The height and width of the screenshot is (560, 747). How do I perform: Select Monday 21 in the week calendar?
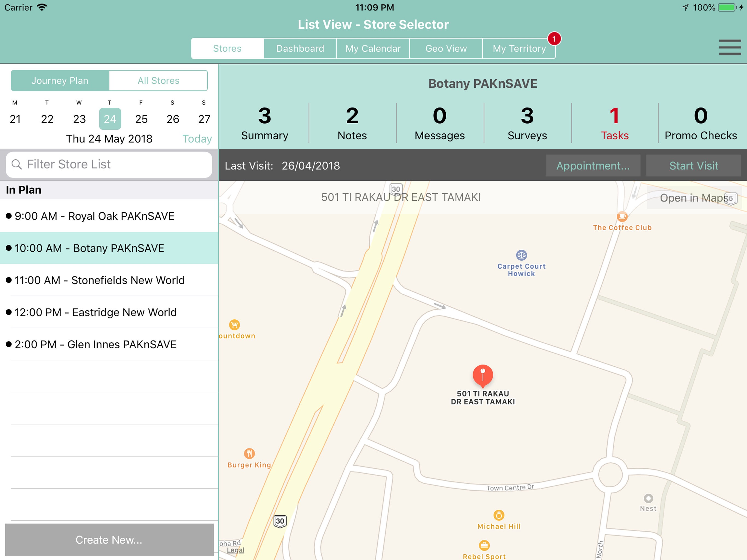coord(15,119)
